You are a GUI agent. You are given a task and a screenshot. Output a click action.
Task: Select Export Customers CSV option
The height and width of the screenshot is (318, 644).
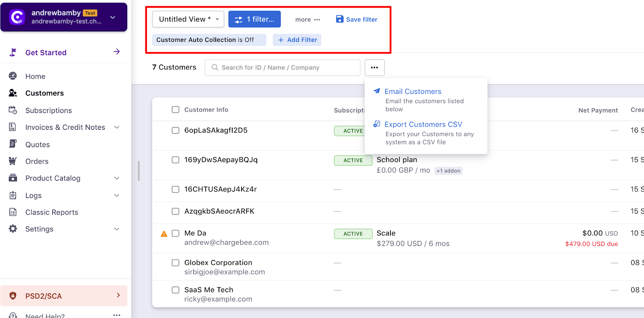(423, 125)
